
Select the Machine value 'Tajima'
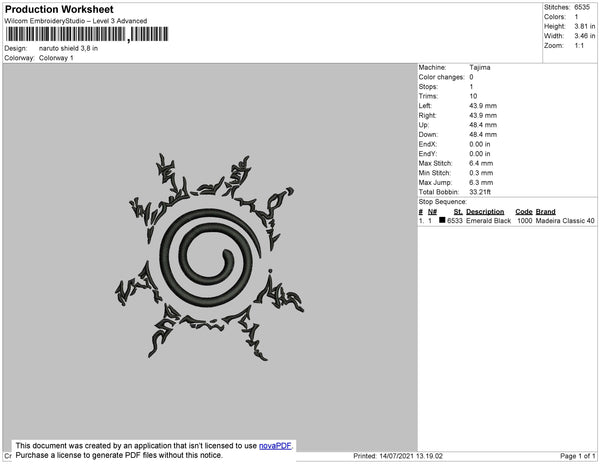[x=479, y=67]
